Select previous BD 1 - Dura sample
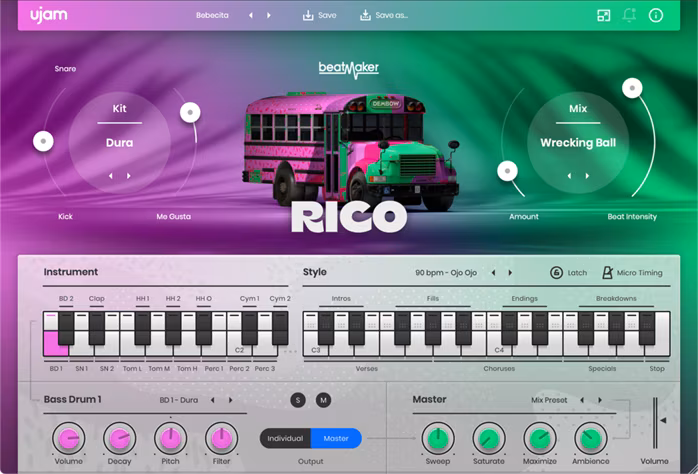This screenshot has width=698, height=474. coord(213,400)
